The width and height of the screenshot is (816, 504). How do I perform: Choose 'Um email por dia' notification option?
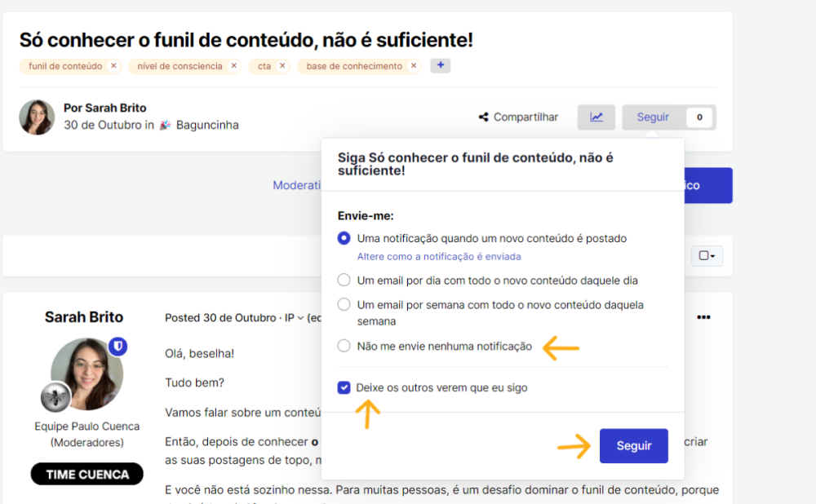(x=345, y=281)
